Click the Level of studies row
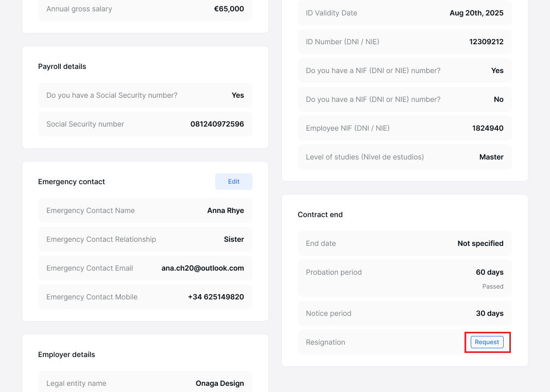 pos(404,157)
